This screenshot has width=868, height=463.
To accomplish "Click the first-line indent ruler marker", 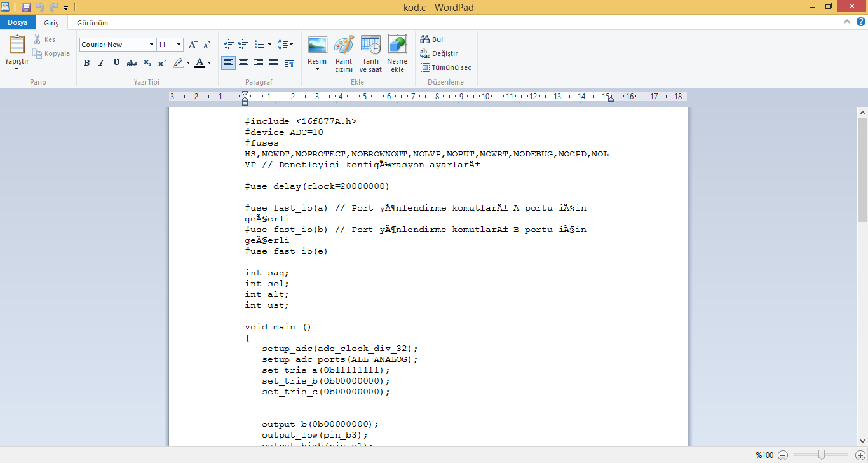I will [245, 94].
